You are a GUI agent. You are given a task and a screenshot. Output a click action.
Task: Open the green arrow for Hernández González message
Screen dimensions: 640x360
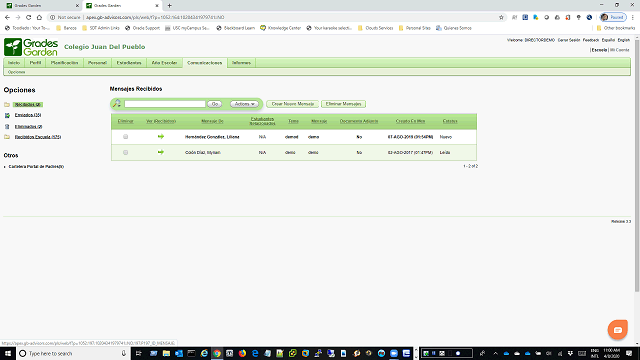point(161,137)
